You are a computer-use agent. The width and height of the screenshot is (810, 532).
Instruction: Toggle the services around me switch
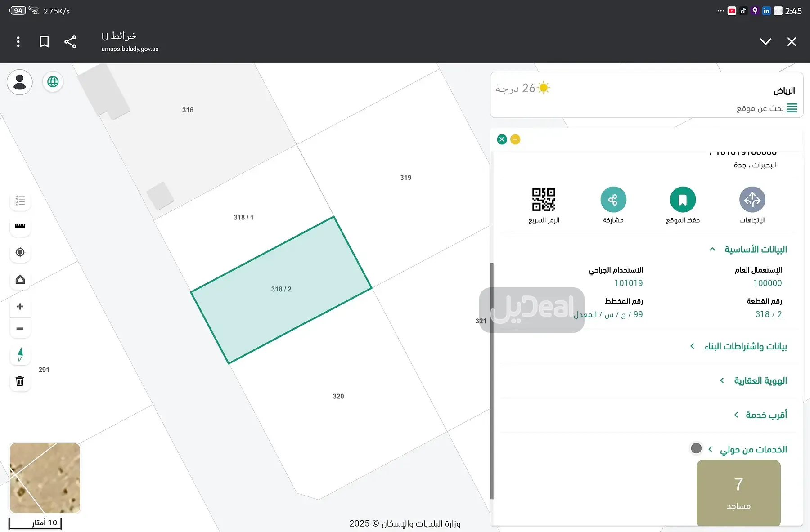pos(696,448)
